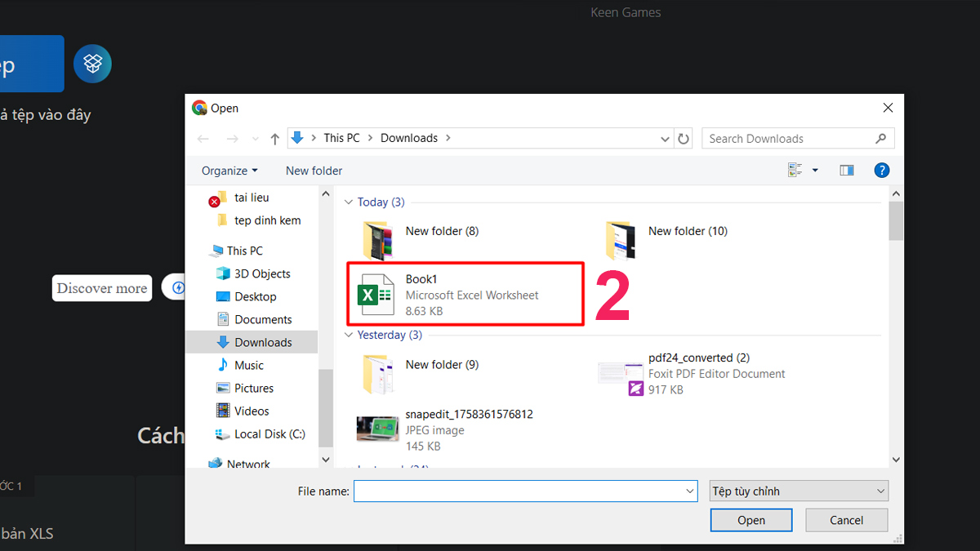
Task: Click the Dropbox icon on webpage
Action: (x=92, y=64)
